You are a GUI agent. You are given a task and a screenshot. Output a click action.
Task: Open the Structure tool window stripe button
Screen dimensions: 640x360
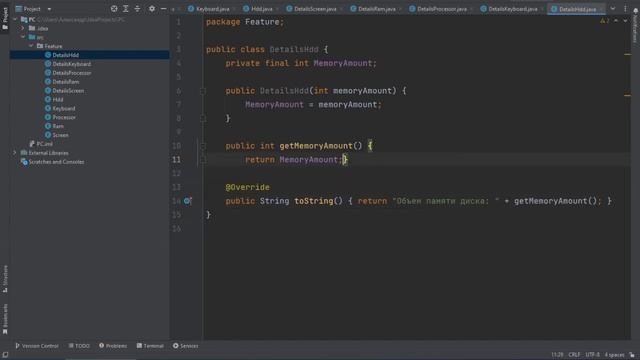pos(5,279)
